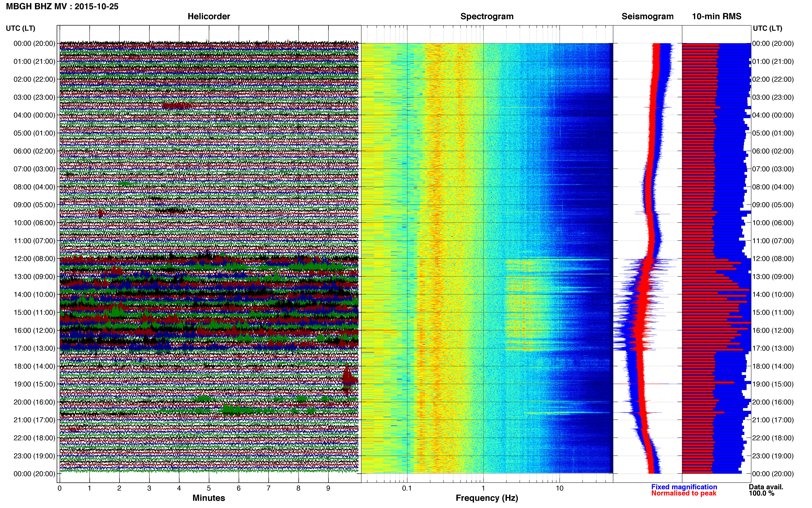
Task: Click helicorder minute tick '2'
Action: pyautogui.click(x=119, y=488)
